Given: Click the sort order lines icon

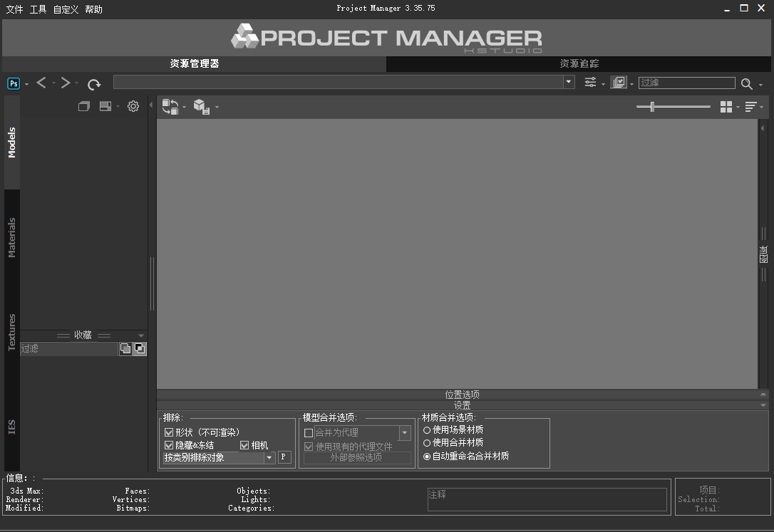Looking at the screenshot, I should point(750,107).
